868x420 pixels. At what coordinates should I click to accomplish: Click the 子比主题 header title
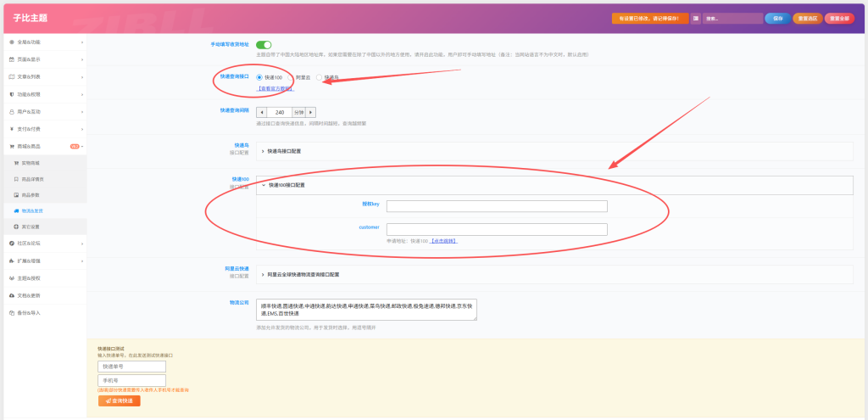point(31,18)
